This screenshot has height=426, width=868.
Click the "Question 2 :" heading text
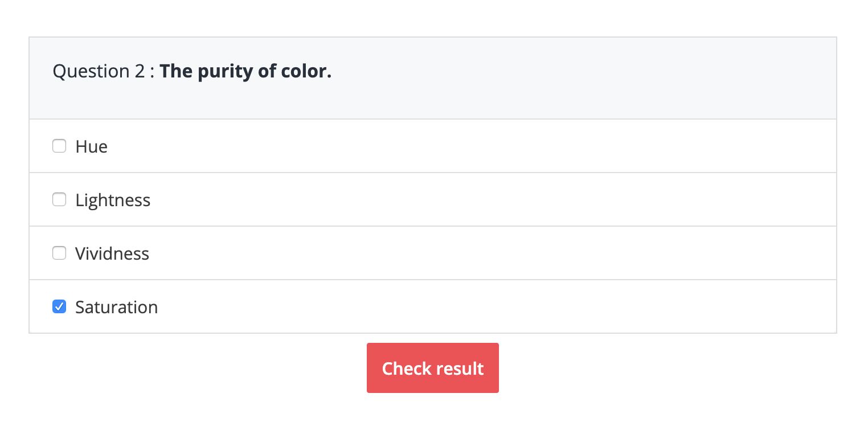pos(103,72)
